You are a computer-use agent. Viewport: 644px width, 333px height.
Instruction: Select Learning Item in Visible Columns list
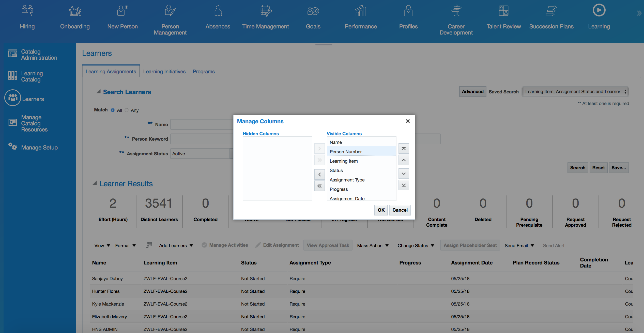click(x=344, y=161)
